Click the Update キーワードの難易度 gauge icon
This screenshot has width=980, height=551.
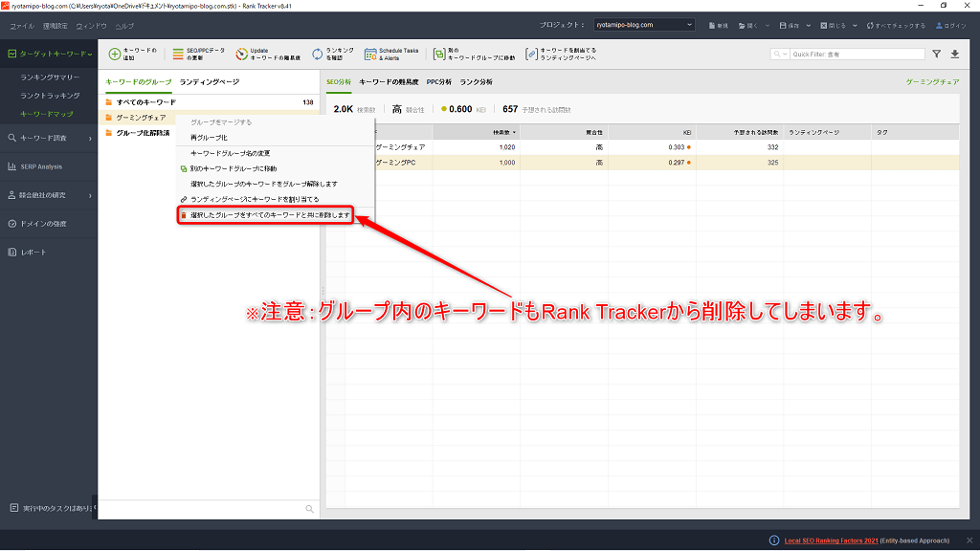pyautogui.click(x=242, y=55)
